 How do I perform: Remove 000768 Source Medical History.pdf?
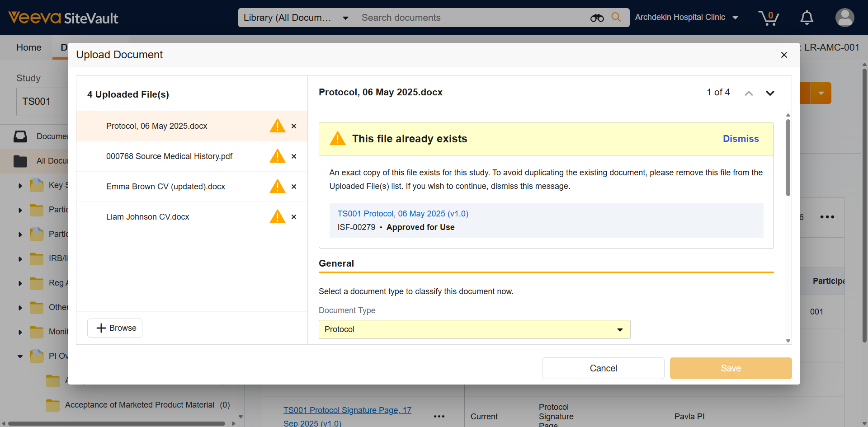(293, 156)
